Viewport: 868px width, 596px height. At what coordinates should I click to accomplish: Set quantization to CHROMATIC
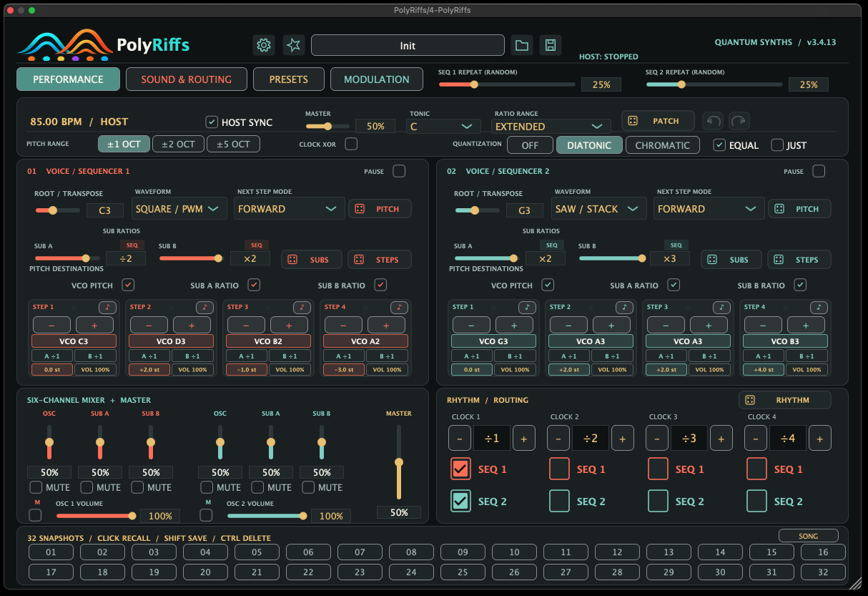663,145
